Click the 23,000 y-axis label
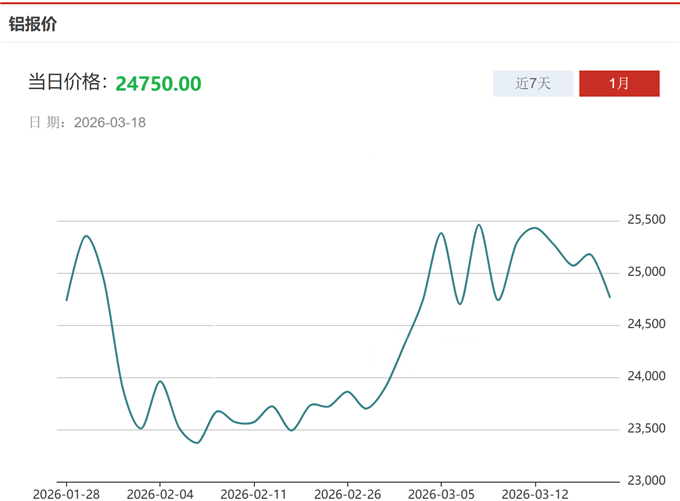The image size is (680, 501). (x=646, y=481)
